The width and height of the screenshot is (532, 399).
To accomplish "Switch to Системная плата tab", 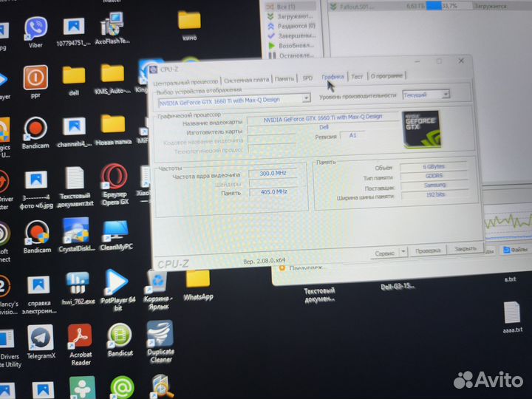I will point(246,80).
